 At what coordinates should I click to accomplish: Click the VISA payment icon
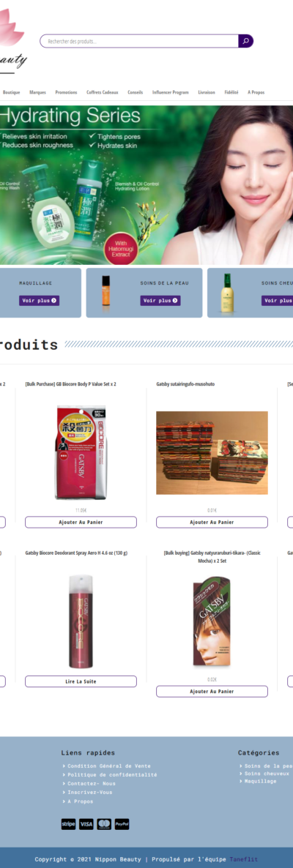[86, 823]
